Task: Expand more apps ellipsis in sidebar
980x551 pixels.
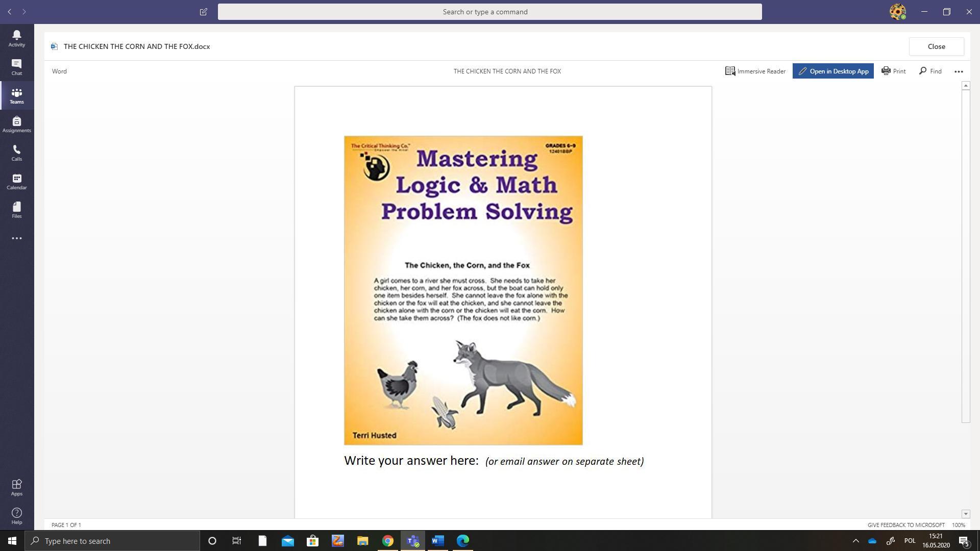Action: 16,238
